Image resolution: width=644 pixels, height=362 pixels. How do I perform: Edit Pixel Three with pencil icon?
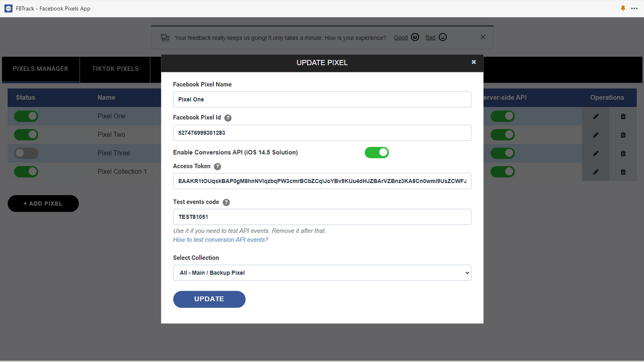[x=596, y=153]
